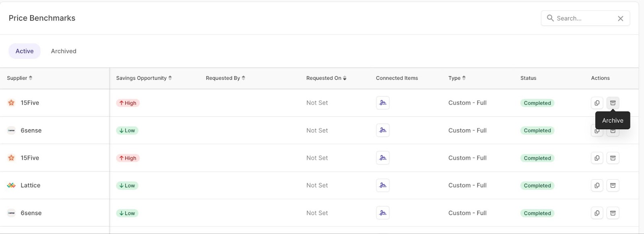Click Completed status in 6sense row below Lattice
This screenshot has width=644, height=234.
537,213
